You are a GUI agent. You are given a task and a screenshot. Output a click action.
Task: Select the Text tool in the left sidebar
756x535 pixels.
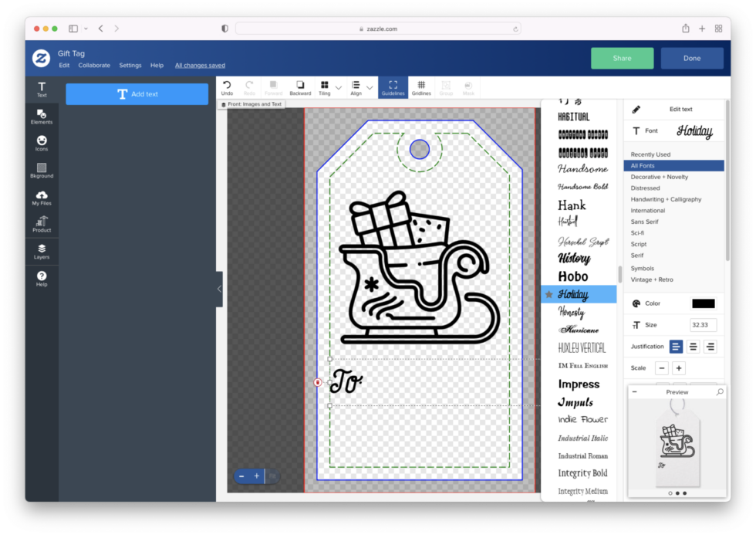click(42, 89)
